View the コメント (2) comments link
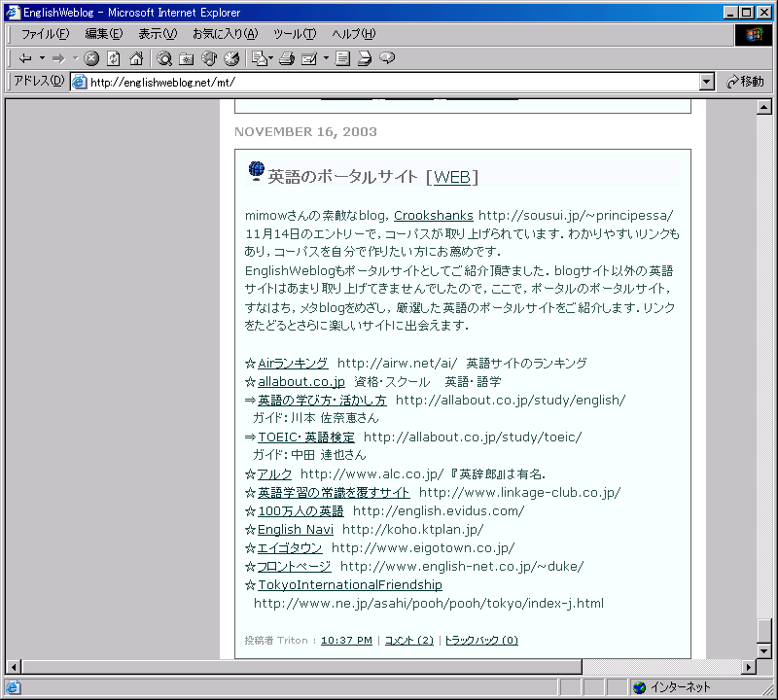This screenshot has width=778, height=700. click(x=409, y=641)
